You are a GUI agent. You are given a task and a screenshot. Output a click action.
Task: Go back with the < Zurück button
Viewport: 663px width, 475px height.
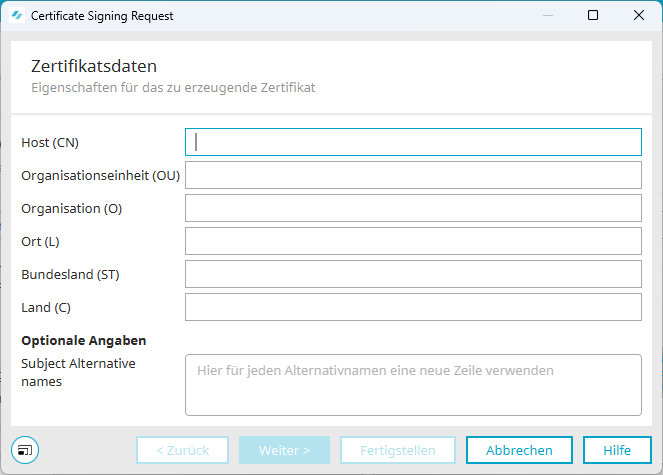point(182,450)
